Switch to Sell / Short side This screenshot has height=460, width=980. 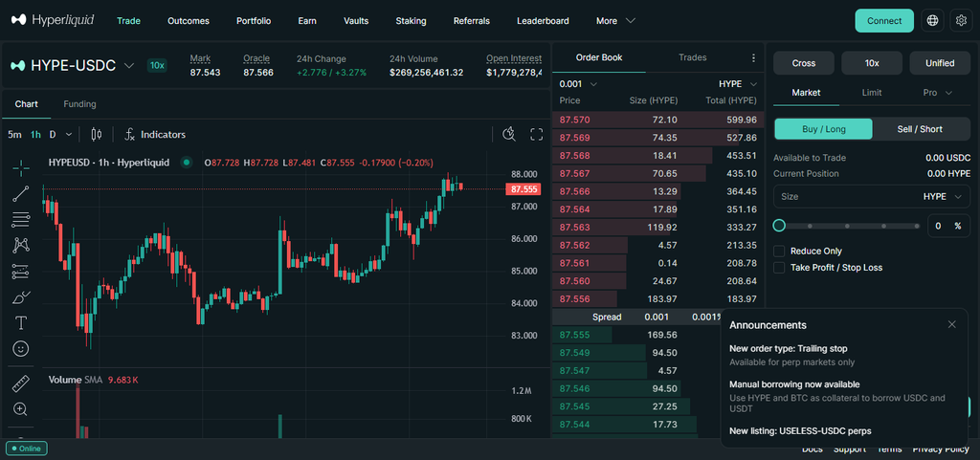[920, 129]
